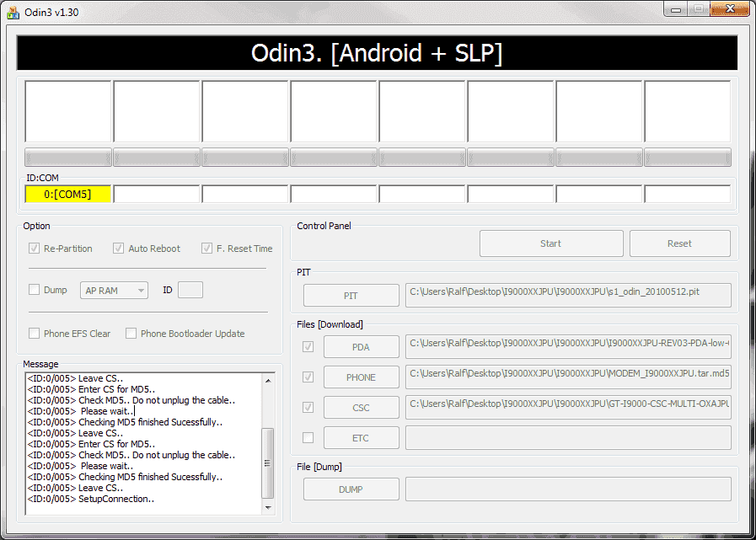
Task: Toggle the PHONE file checkbox
Action: tap(308, 377)
